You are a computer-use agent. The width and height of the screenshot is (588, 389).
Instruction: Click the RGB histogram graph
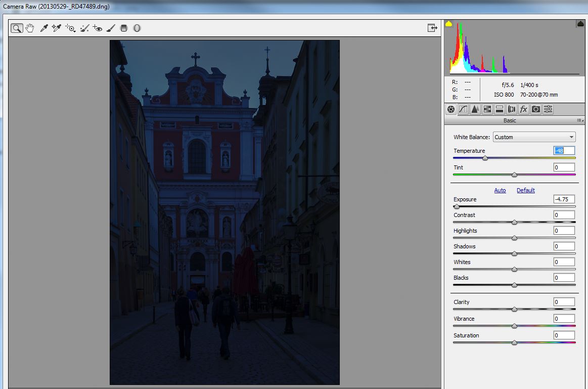515,47
